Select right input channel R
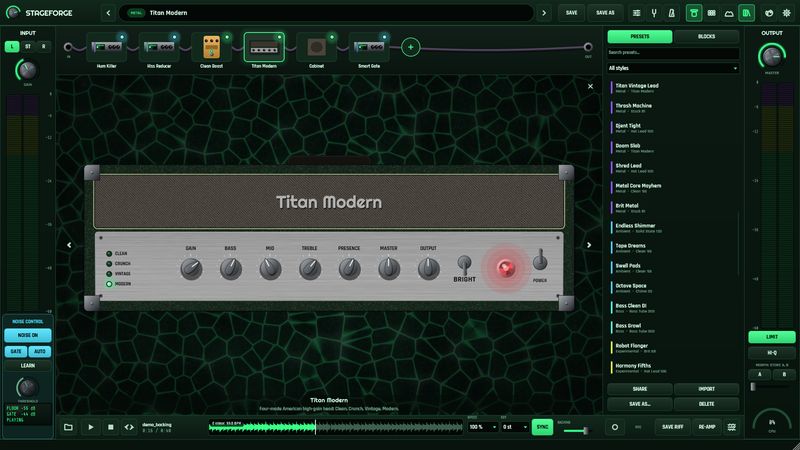This screenshot has width=800, height=450. tap(43, 46)
